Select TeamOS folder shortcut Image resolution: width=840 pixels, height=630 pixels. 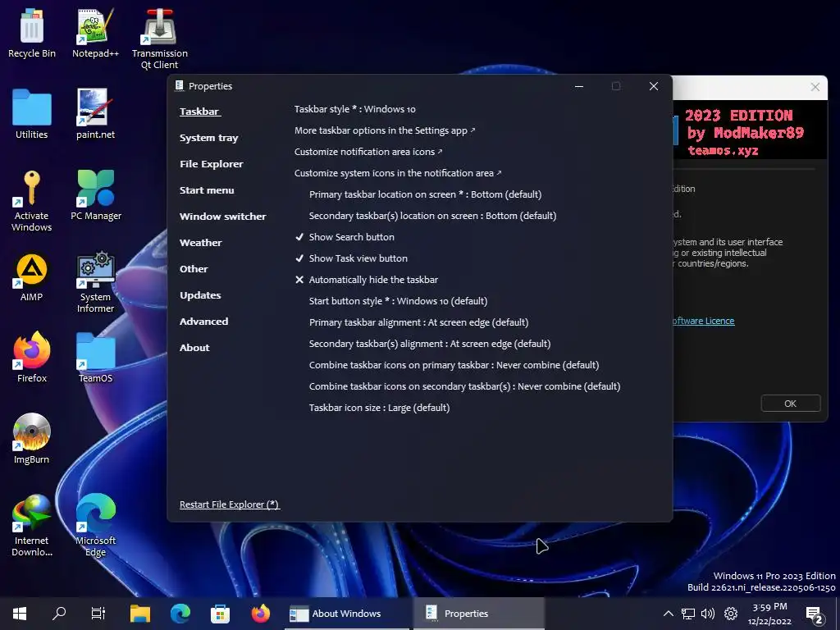[x=95, y=358]
